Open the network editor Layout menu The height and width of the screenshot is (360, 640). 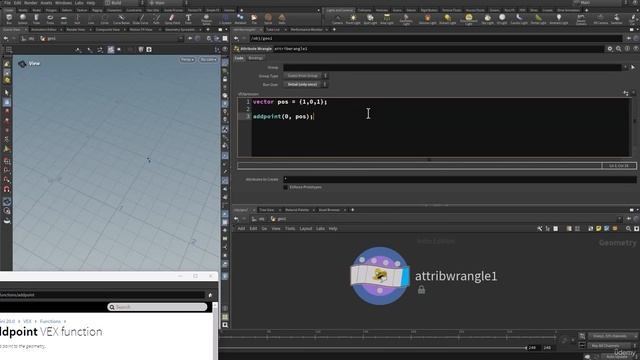306,229
